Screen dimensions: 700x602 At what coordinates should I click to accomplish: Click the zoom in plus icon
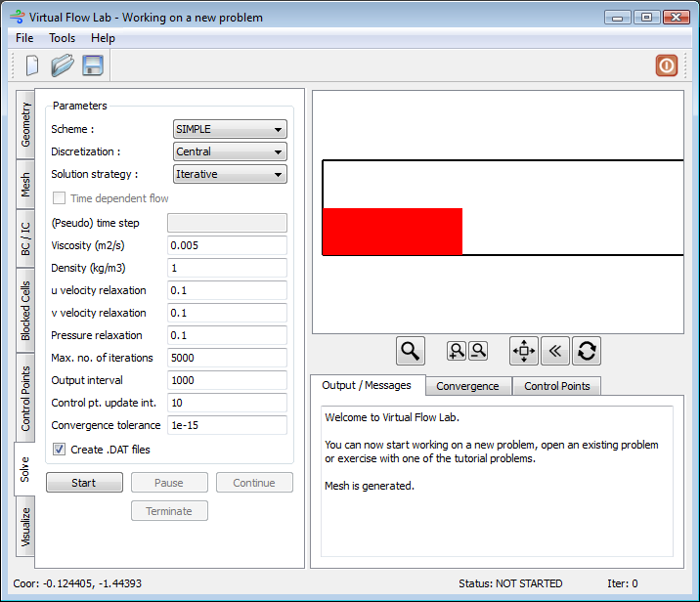[457, 351]
